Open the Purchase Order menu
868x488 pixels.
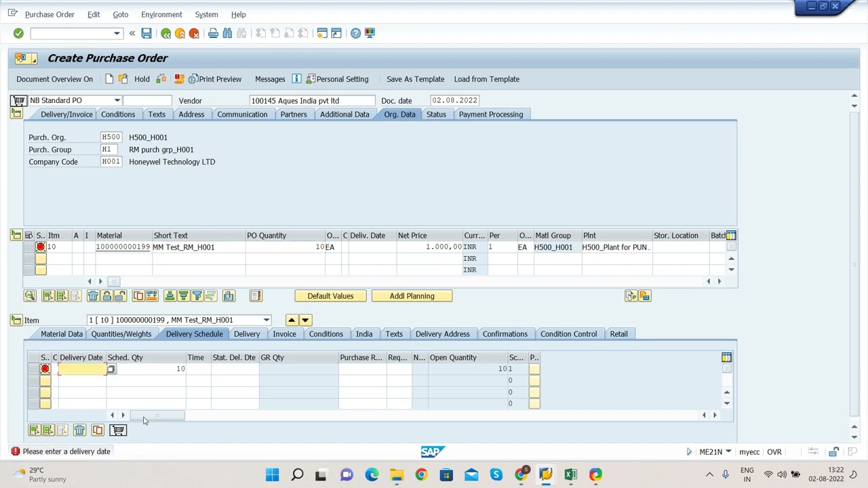50,14
